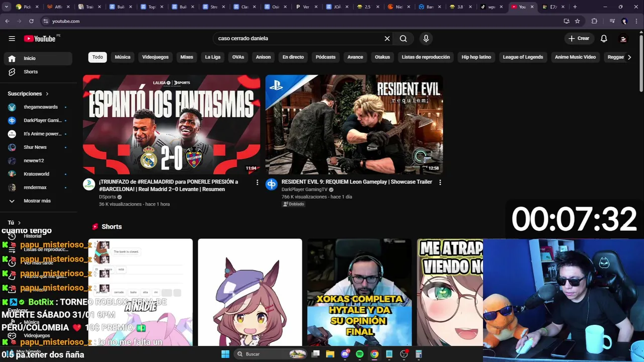The height and width of the screenshot is (362, 644).
Task: Select the Videojuegos filter chip
Action: 155,57
